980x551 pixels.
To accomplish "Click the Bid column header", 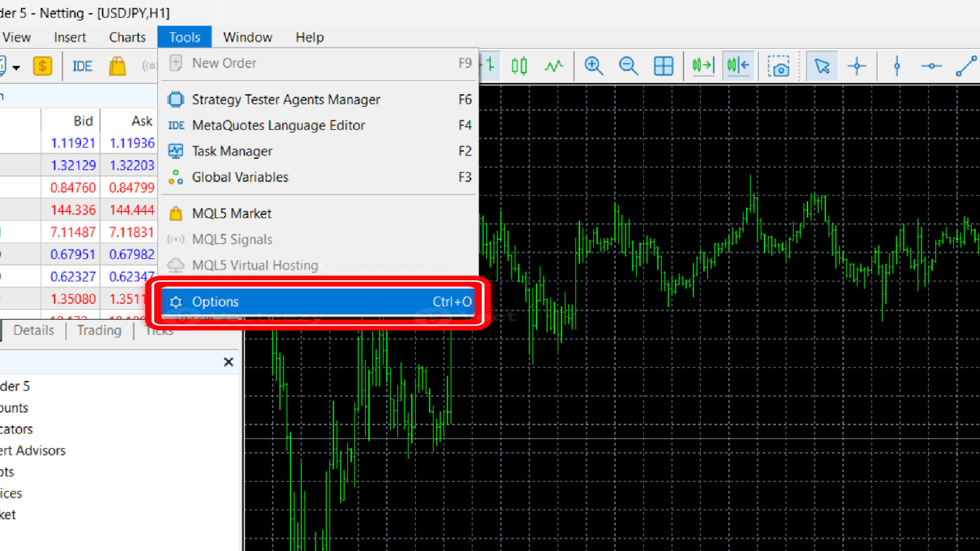I will 83,121.
